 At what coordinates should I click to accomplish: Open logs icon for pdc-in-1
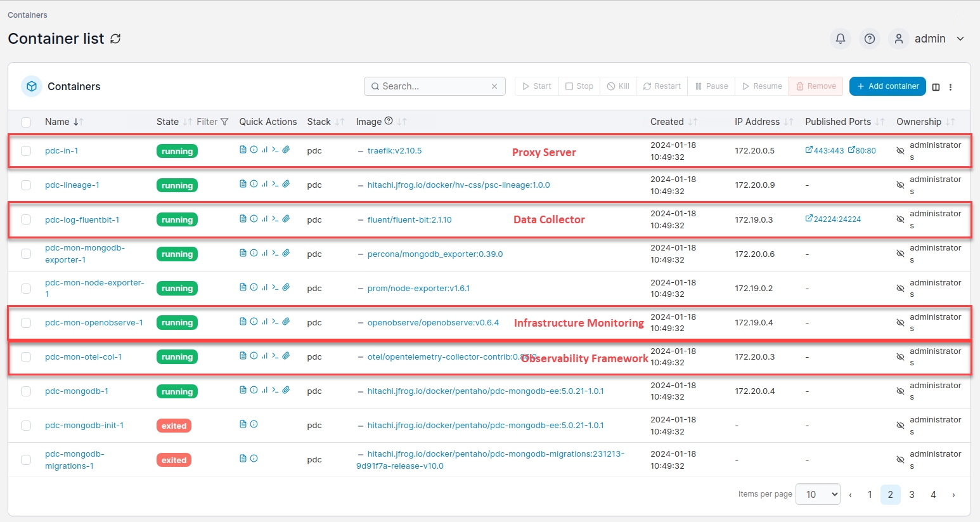pos(243,150)
